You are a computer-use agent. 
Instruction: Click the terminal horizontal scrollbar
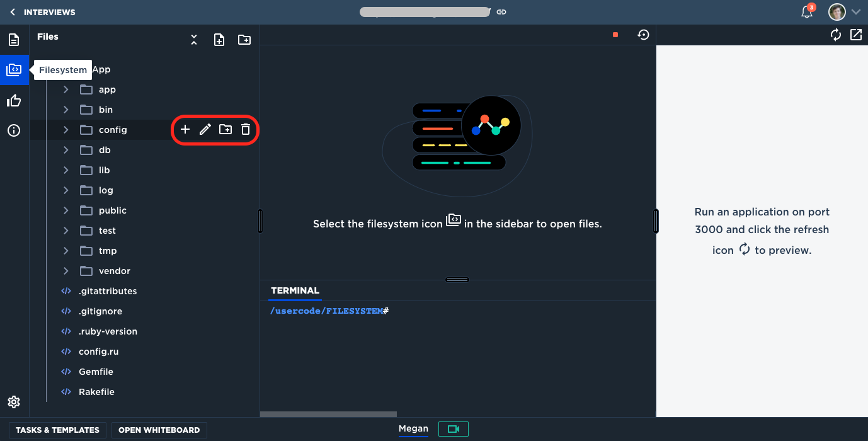point(328,414)
